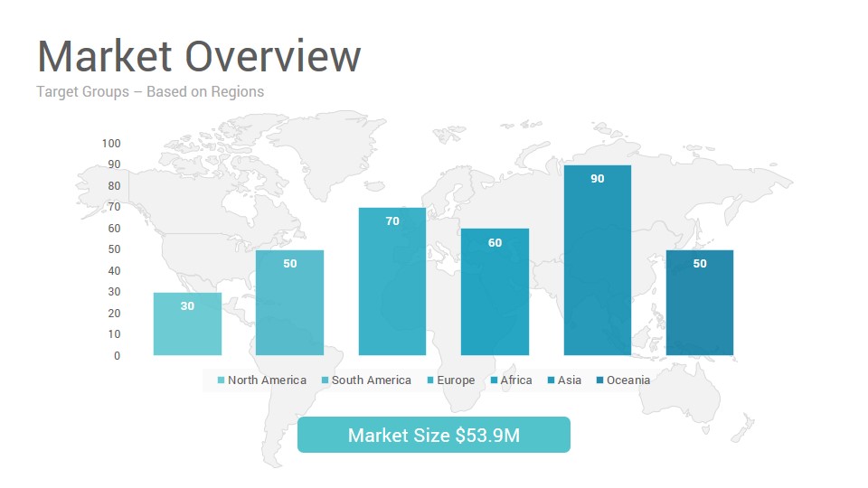Select the North America legend label
The height and width of the screenshot is (488, 868).
click(267, 380)
